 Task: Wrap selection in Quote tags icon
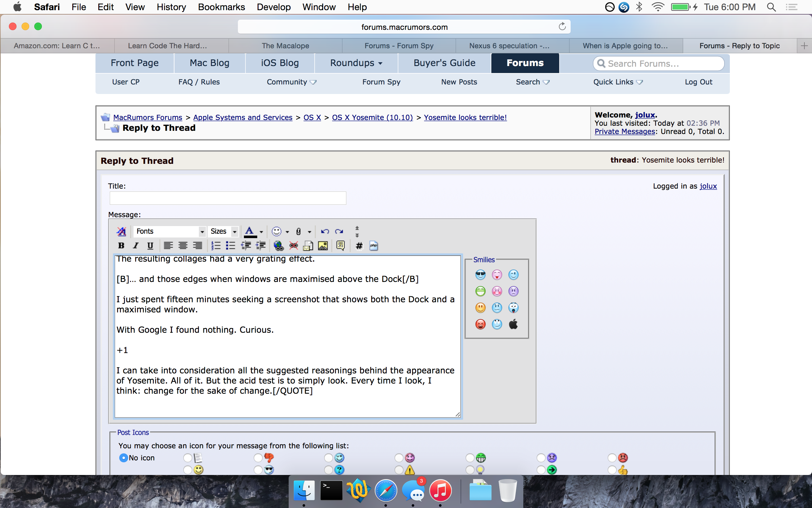340,246
